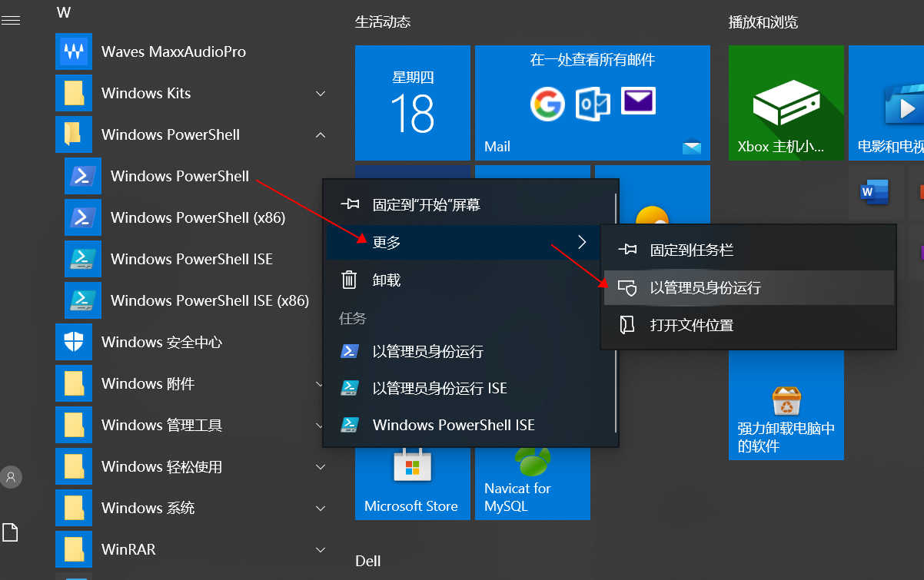Click the Outlook icon in Mail tile
The height and width of the screenshot is (580, 924).
tap(593, 104)
